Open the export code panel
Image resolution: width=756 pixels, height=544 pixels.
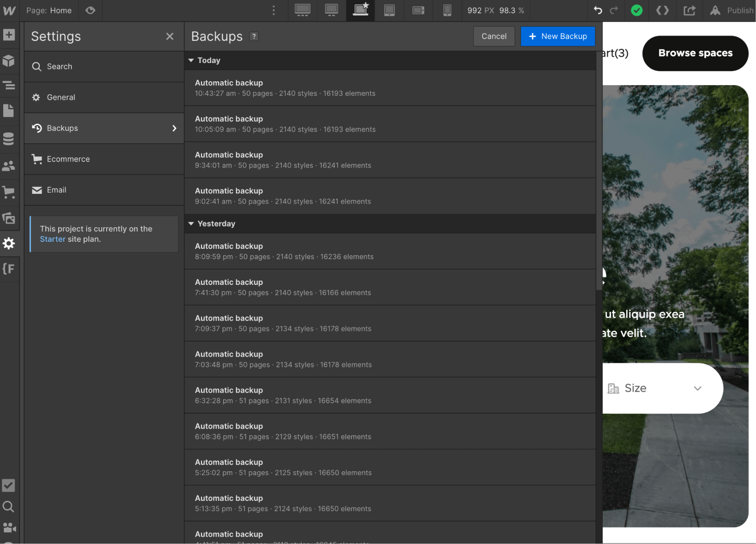click(663, 10)
